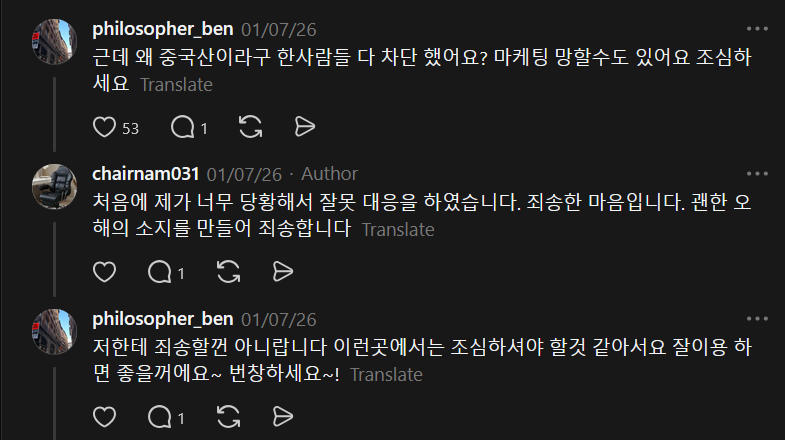Like philosopher_ben's first comment

click(104, 127)
